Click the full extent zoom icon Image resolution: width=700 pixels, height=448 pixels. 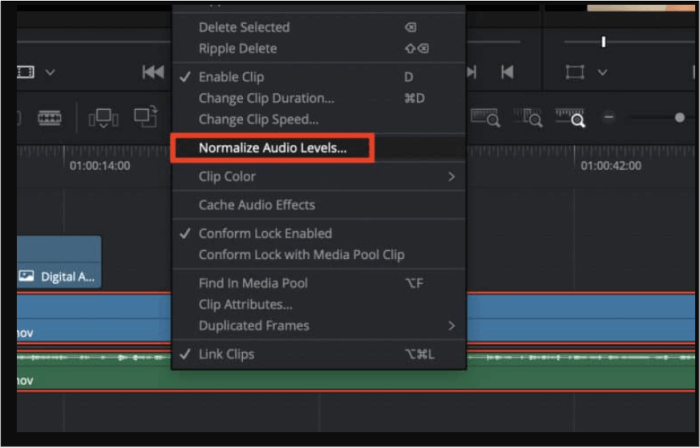tap(485, 117)
